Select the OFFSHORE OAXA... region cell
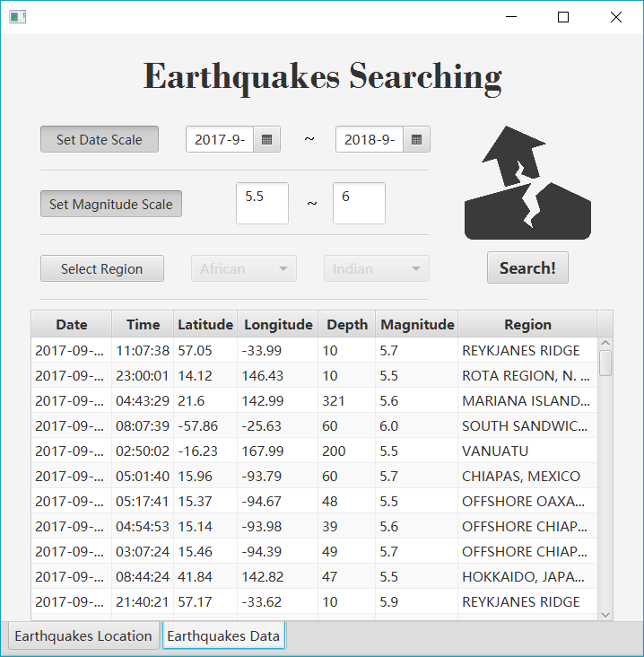 (527, 501)
